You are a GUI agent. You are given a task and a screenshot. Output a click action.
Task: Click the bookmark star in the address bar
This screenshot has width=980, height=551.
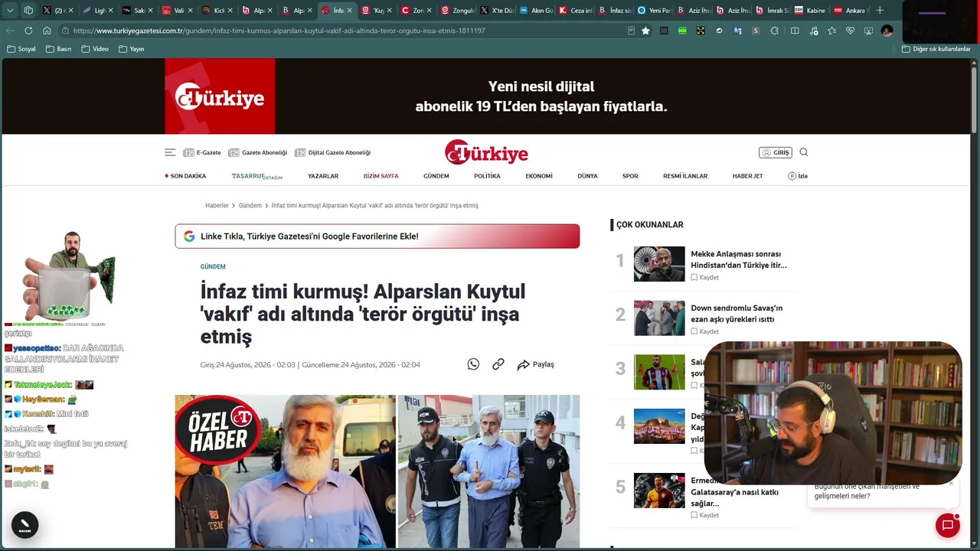(x=645, y=31)
